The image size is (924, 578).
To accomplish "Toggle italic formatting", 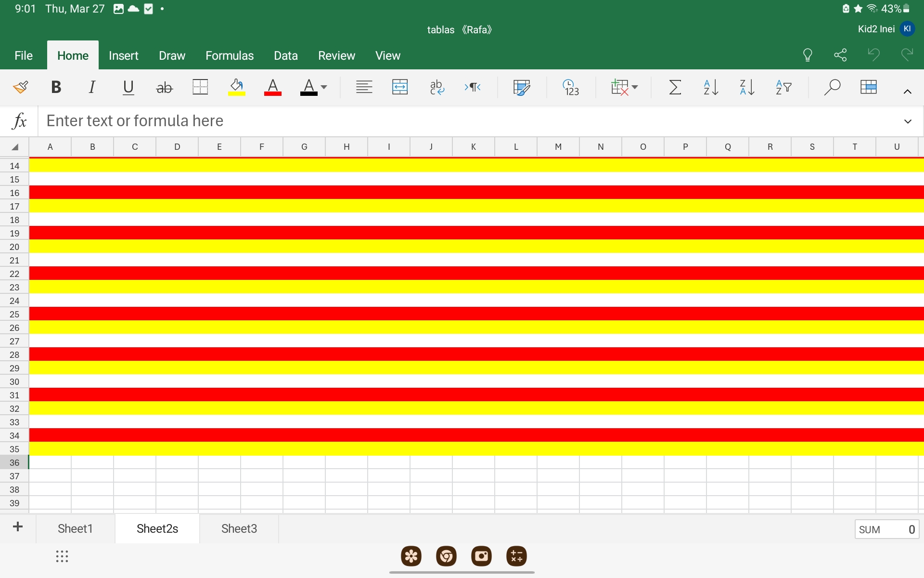I will [92, 87].
